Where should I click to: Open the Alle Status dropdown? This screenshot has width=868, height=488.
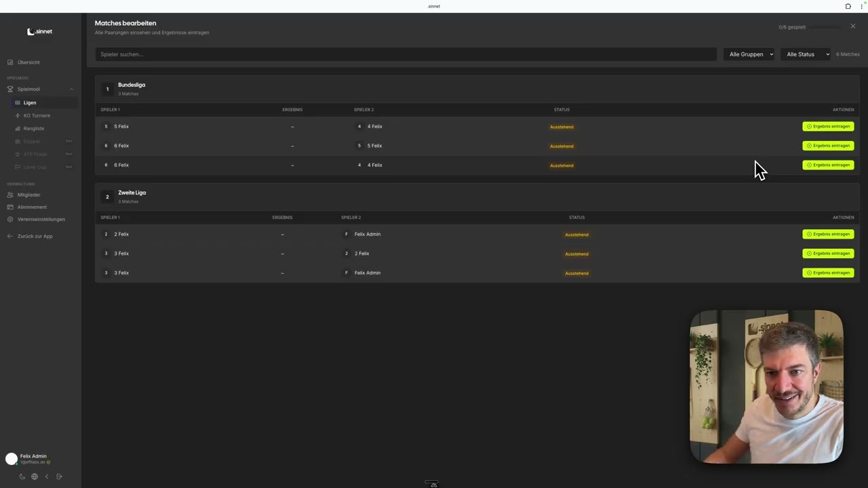(x=806, y=54)
